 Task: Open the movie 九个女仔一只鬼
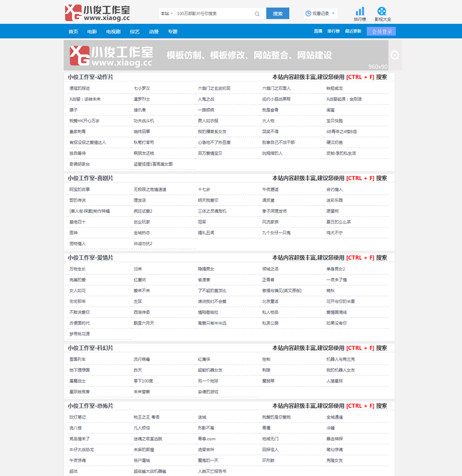276,233
